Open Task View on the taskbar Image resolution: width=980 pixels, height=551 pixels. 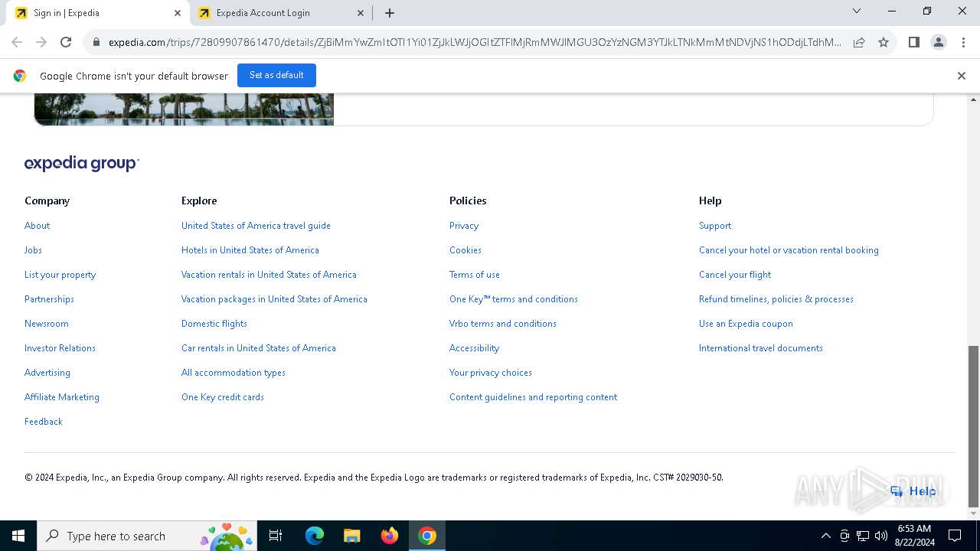click(x=276, y=536)
